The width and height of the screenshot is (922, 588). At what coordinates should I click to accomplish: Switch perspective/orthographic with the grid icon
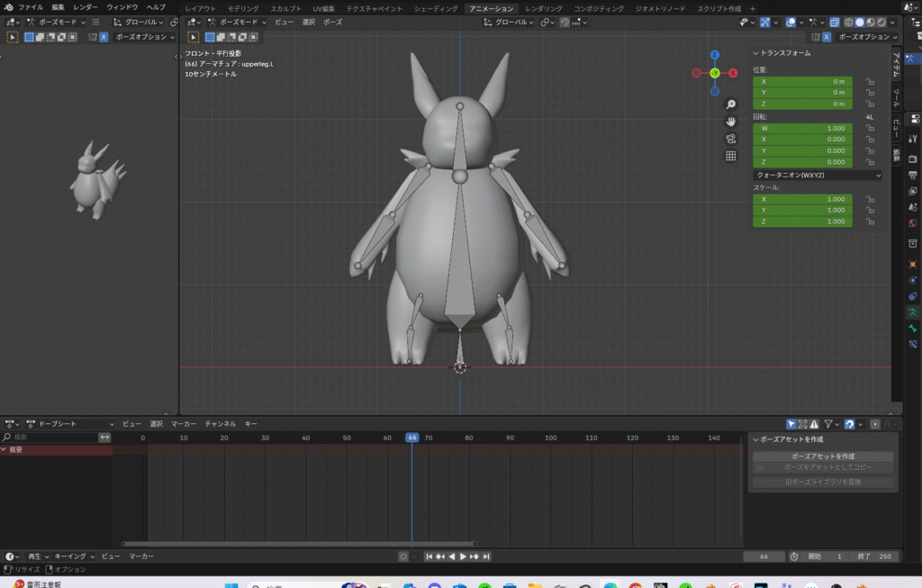click(x=731, y=156)
